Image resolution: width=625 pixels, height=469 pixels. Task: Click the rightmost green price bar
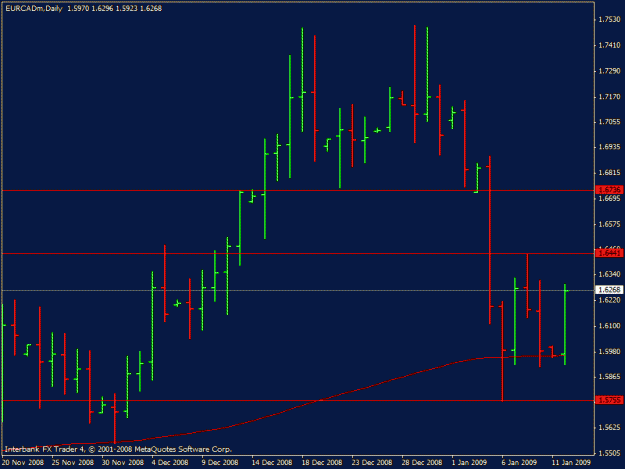565,324
